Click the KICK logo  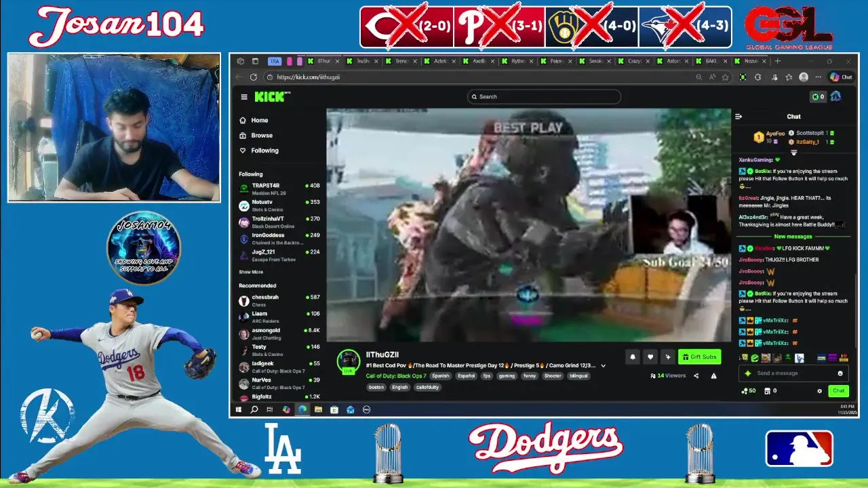pyautogui.click(x=271, y=97)
